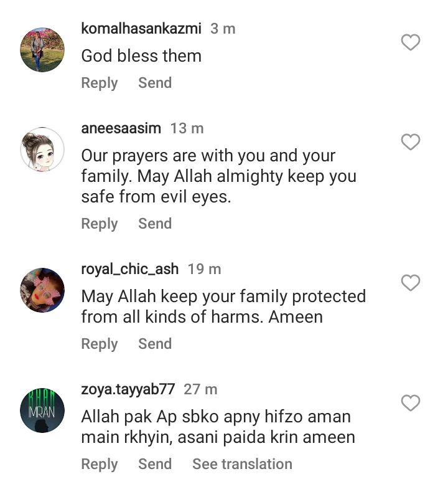Reply to zoya.tayyab77's comment
The height and width of the screenshot is (484, 448).
click(x=100, y=465)
